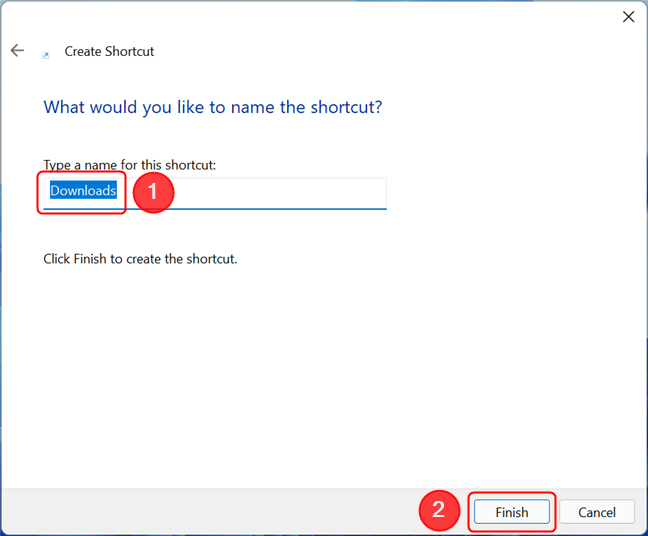Click the blank white area below the instruction text
The width and height of the screenshot is (648, 536).
click(x=322, y=372)
